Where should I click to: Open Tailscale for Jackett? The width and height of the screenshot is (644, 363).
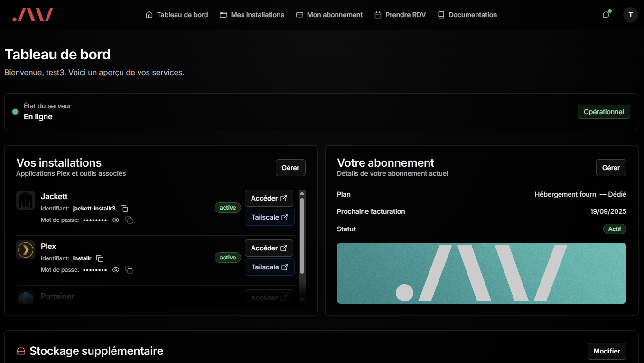point(269,217)
